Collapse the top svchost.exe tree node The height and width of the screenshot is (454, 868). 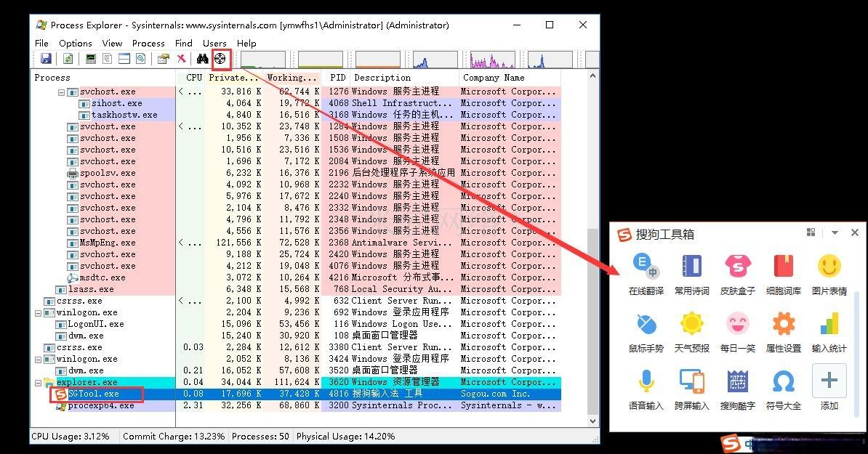coord(62,92)
